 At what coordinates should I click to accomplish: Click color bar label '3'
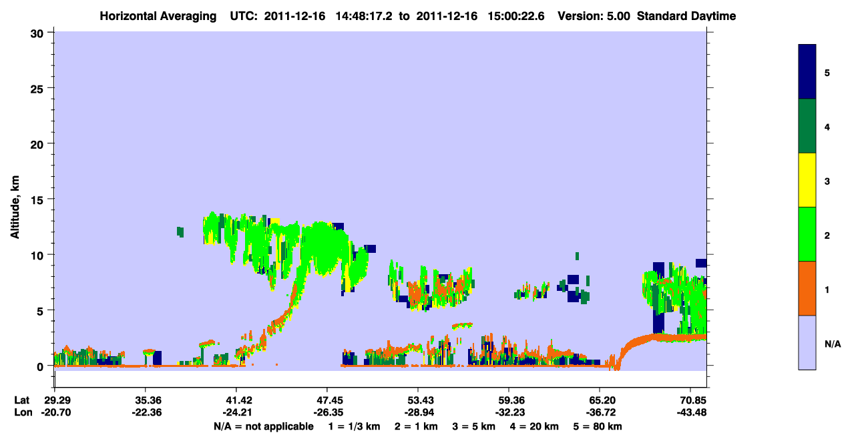point(827,181)
